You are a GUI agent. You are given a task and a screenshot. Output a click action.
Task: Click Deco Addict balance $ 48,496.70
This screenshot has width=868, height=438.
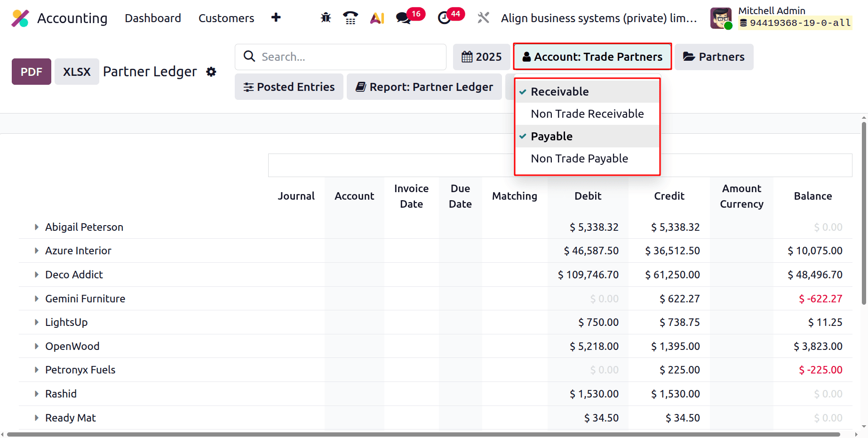pos(815,275)
